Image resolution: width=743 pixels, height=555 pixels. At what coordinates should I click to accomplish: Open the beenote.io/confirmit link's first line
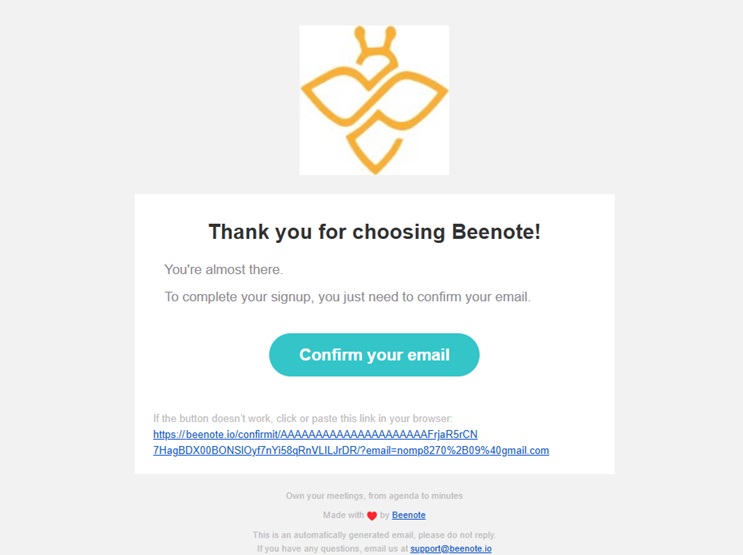(315, 434)
